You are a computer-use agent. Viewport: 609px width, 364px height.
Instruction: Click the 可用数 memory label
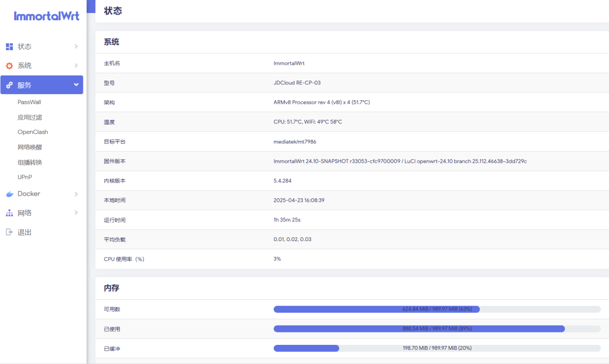[112, 309]
